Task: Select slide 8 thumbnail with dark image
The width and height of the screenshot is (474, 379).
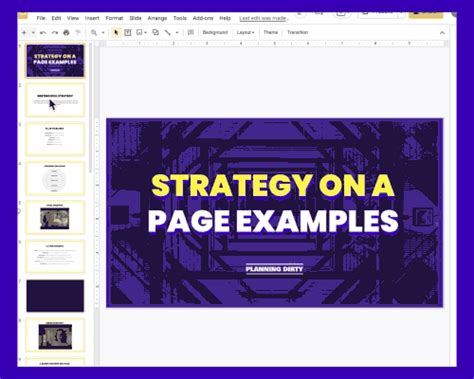Action: 55,335
